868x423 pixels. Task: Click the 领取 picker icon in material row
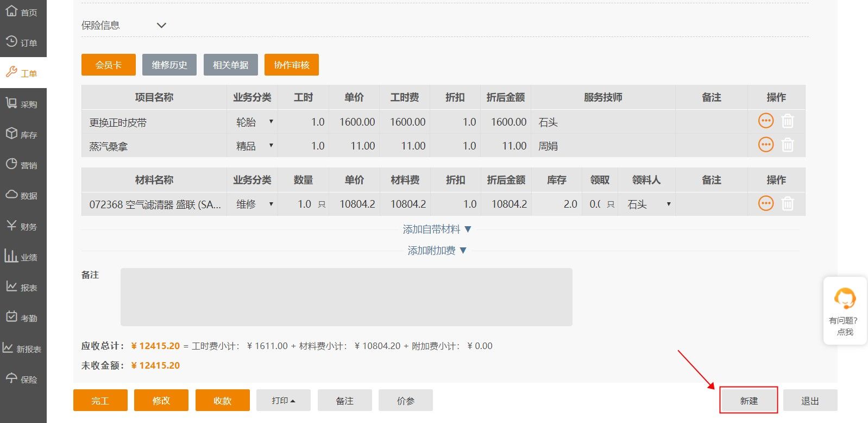[611, 204]
